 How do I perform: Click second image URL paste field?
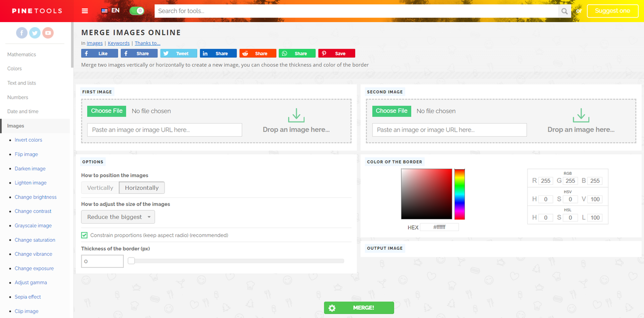[x=449, y=130]
